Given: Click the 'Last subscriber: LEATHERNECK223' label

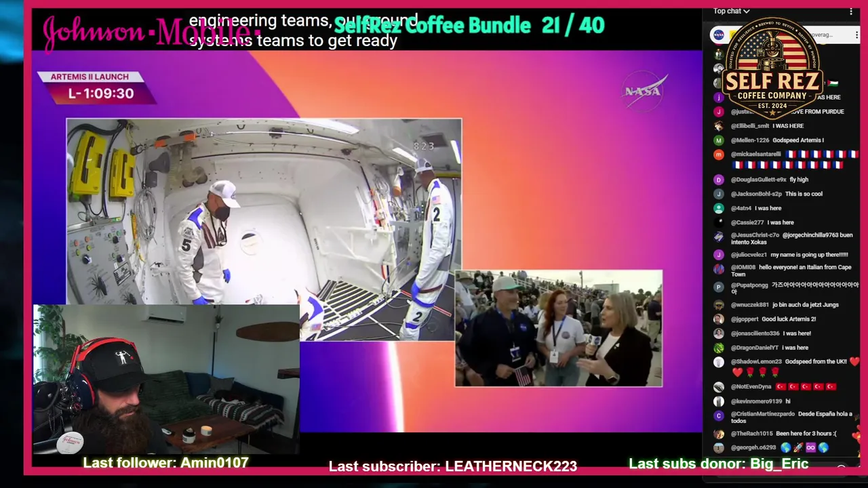Looking at the screenshot, I should coord(453,466).
